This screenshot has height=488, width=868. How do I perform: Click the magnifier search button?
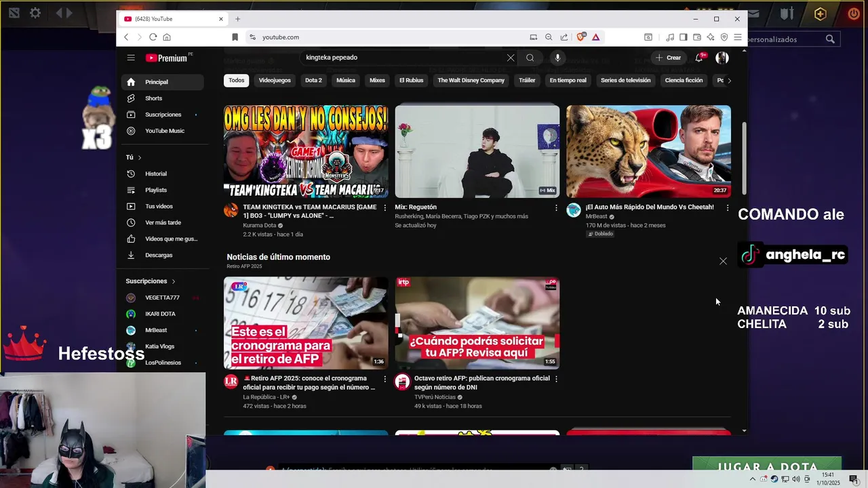(x=530, y=58)
